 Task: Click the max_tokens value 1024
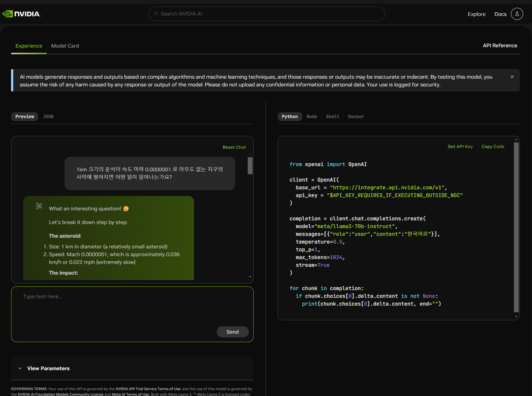click(x=336, y=257)
